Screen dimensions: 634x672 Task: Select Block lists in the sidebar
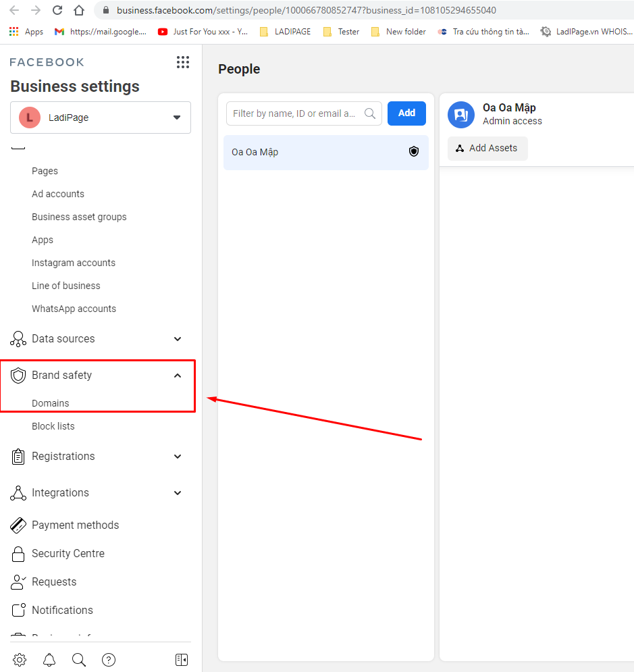click(x=53, y=426)
